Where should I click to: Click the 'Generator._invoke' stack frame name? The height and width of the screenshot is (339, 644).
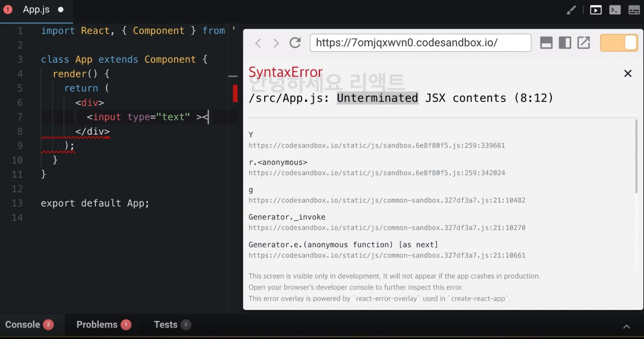point(287,217)
